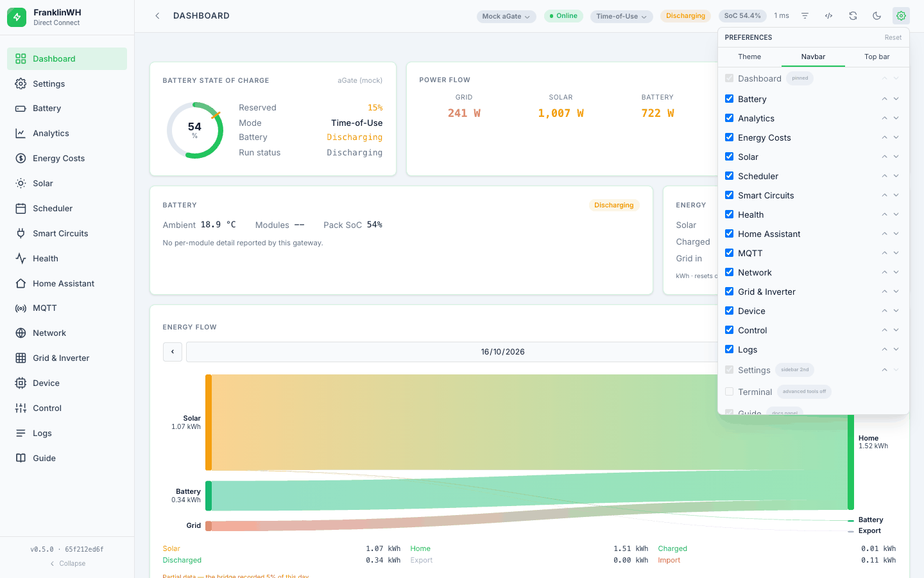Open the Battery page in the sidebar
The image size is (924, 578).
click(67, 109)
